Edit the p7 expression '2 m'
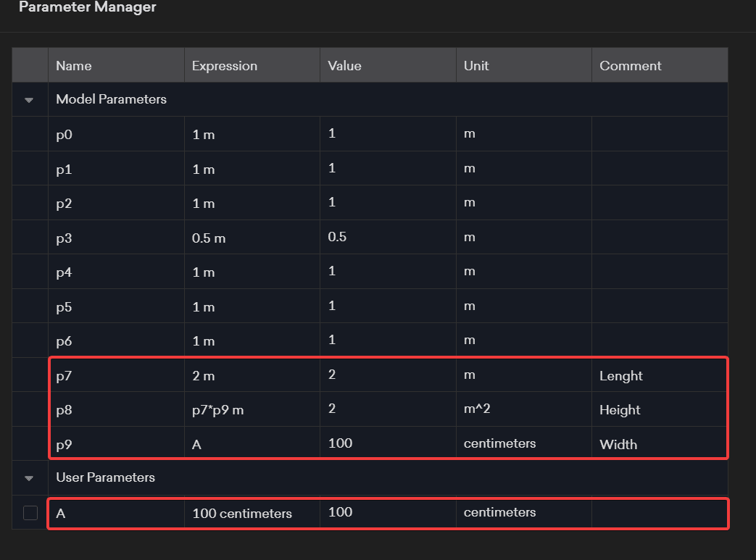The image size is (756, 560). coord(204,376)
